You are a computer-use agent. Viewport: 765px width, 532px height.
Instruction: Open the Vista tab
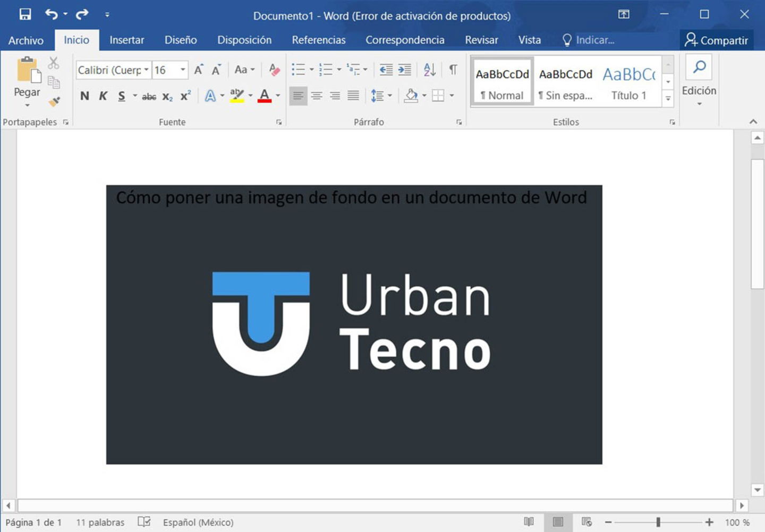click(x=530, y=40)
